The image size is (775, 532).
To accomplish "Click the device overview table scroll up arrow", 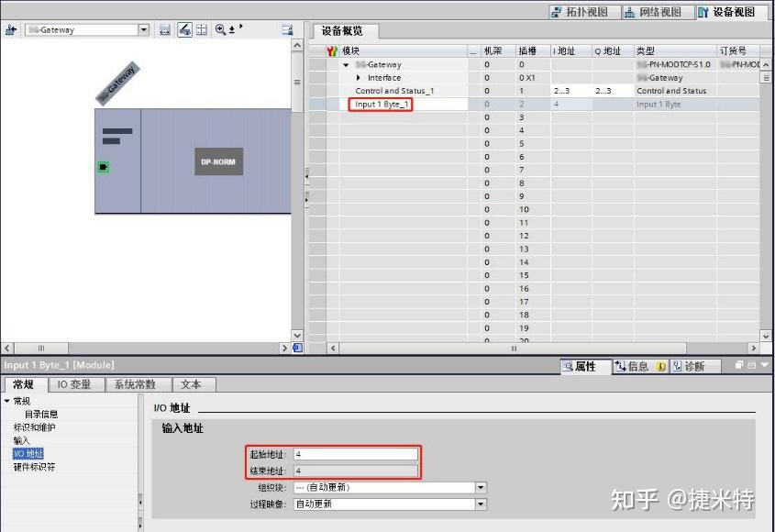I will 766,65.
